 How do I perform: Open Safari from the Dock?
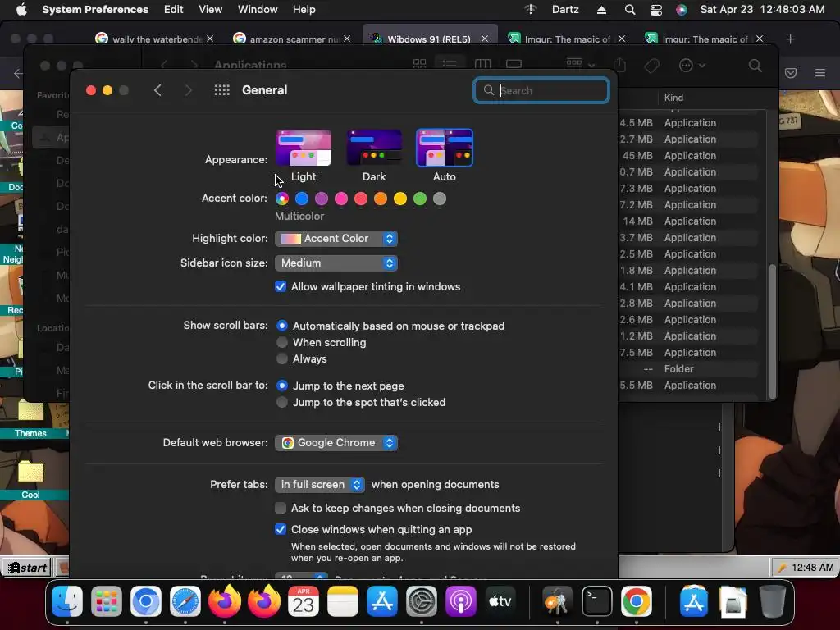185,600
